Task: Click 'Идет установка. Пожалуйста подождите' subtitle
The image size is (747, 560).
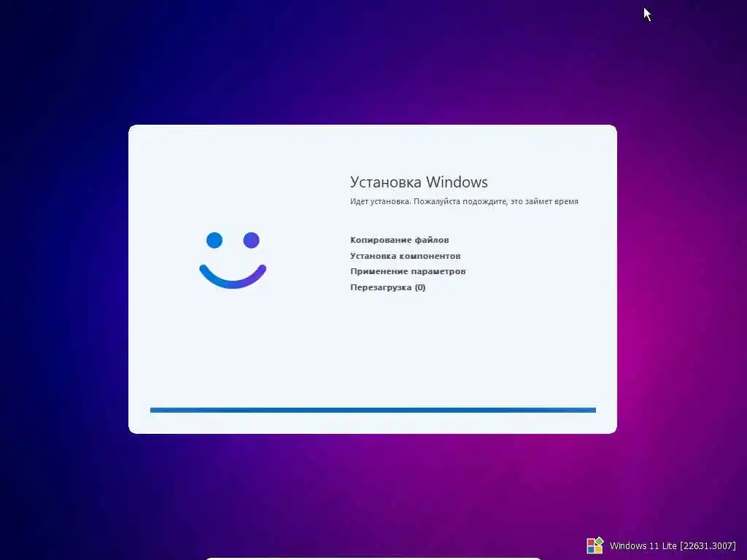Action: (464, 201)
